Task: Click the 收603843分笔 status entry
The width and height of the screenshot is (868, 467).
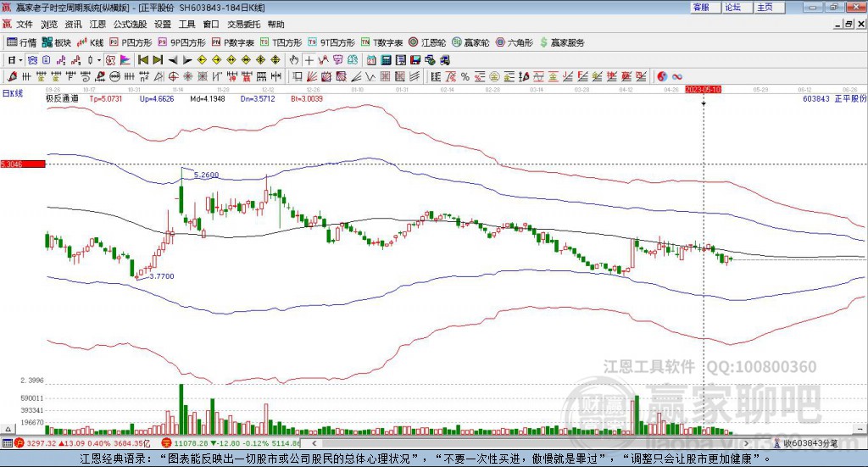Action: click(x=805, y=443)
